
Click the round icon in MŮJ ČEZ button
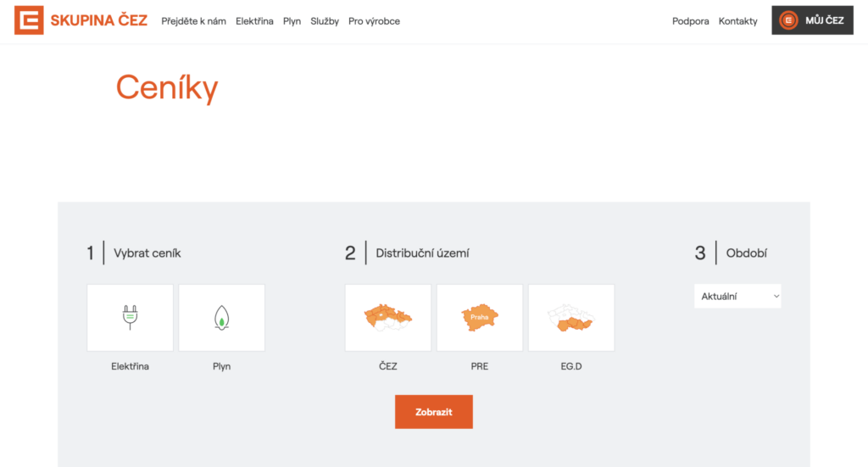click(x=788, y=20)
